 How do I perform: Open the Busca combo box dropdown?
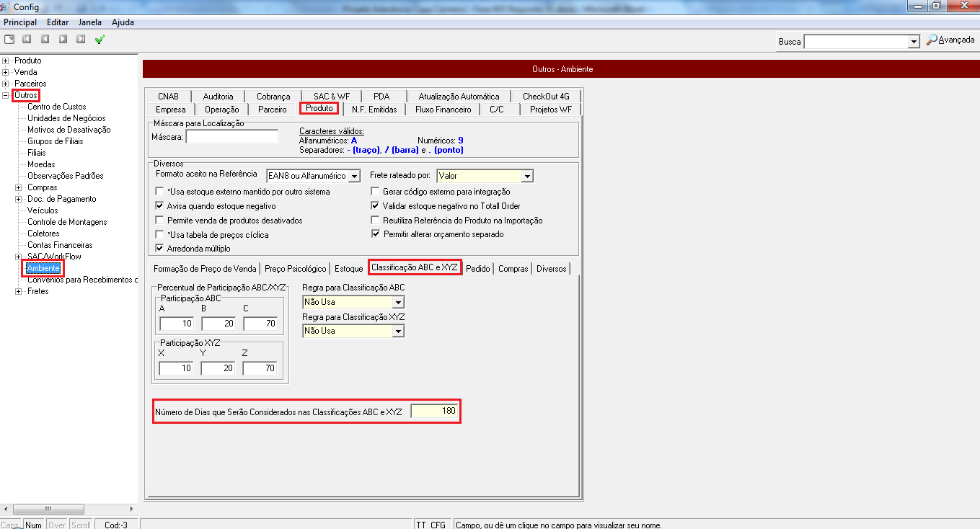coord(914,42)
